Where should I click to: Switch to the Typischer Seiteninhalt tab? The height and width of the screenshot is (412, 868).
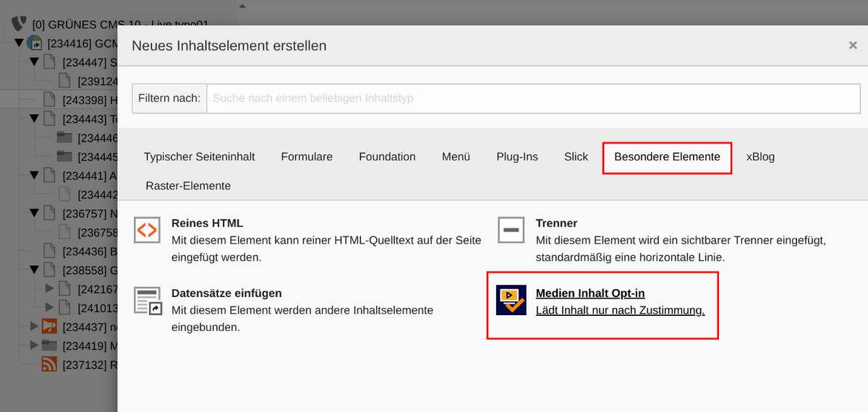[199, 157]
